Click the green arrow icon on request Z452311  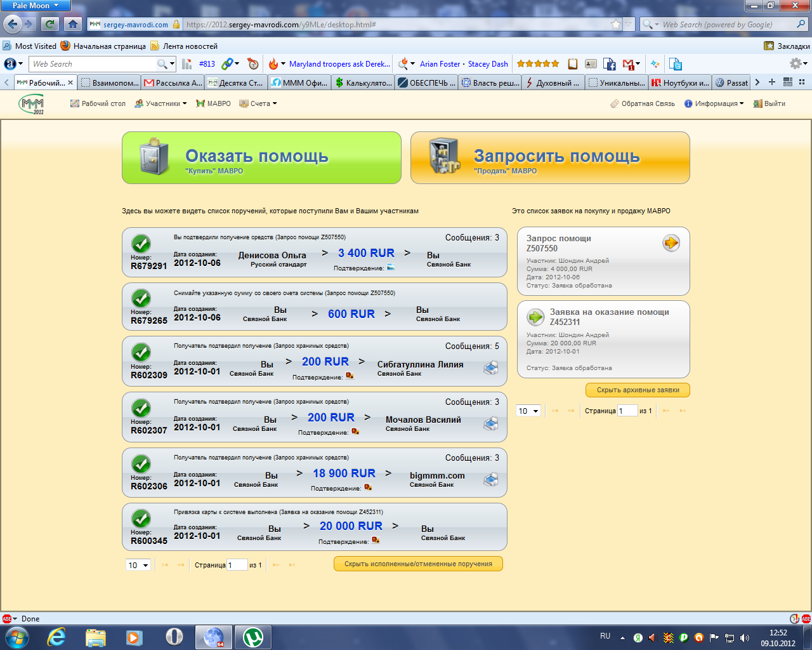pyautogui.click(x=536, y=316)
